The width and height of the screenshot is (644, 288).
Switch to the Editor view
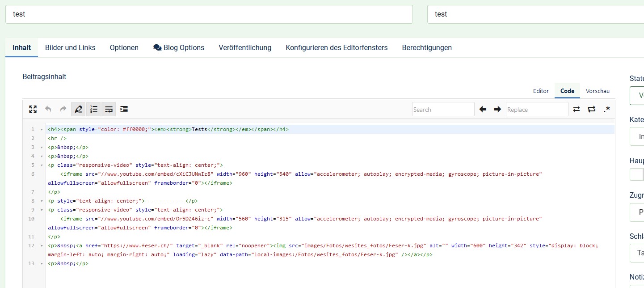[541, 91]
